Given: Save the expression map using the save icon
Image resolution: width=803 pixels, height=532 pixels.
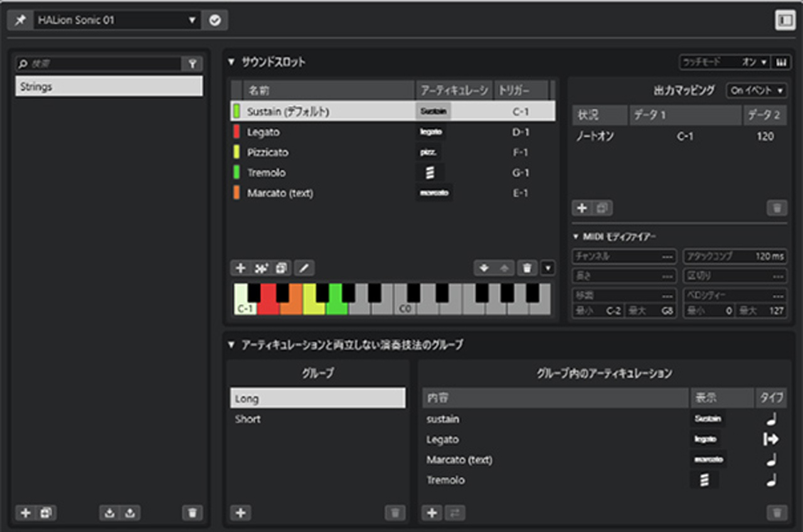Looking at the screenshot, I should (129, 513).
